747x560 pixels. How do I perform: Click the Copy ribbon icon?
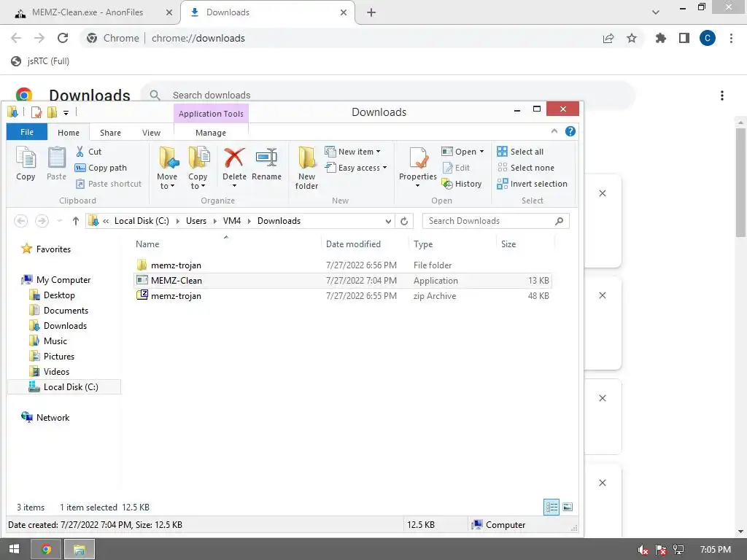click(26, 163)
